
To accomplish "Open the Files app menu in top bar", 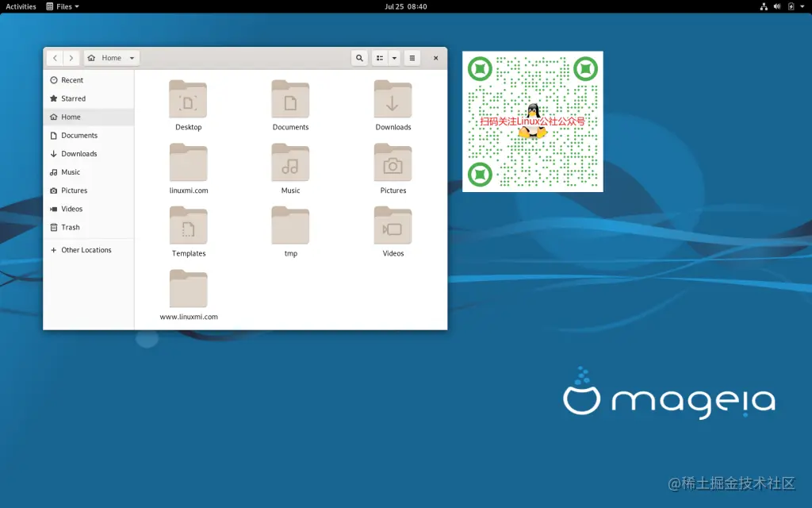I will (63, 6).
